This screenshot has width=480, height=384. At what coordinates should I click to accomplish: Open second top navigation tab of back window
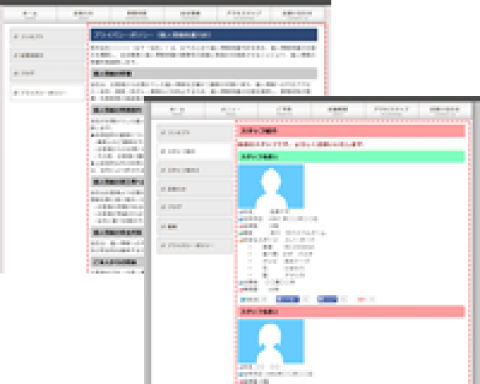83,15
